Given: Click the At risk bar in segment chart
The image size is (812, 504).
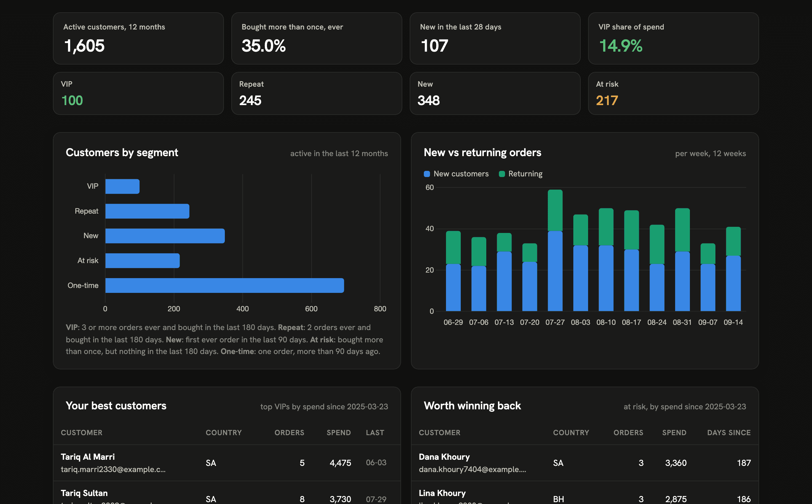Looking at the screenshot, I should tap(142, 260).
